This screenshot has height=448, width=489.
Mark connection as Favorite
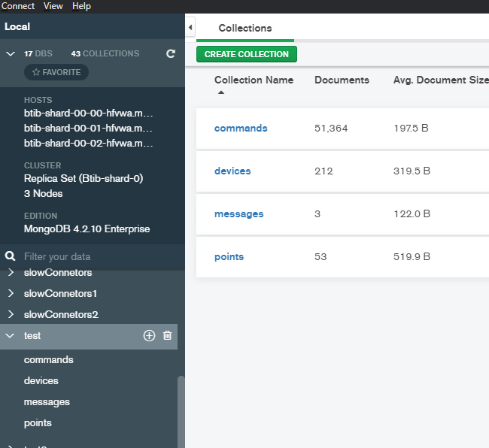coord(56,72)
